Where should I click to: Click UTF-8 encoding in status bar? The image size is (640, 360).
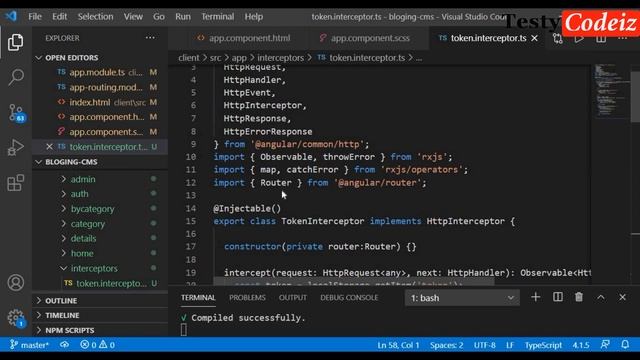[x=484, y=345]
